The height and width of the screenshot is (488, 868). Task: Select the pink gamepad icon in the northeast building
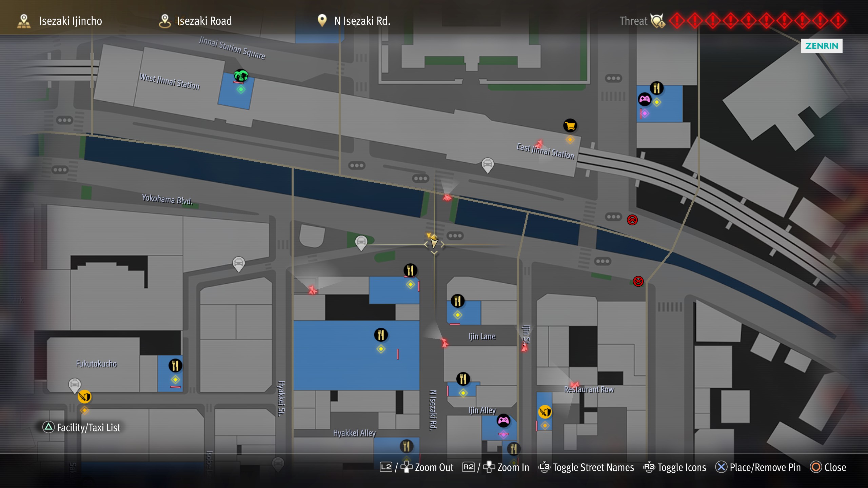tap(645, 99)
